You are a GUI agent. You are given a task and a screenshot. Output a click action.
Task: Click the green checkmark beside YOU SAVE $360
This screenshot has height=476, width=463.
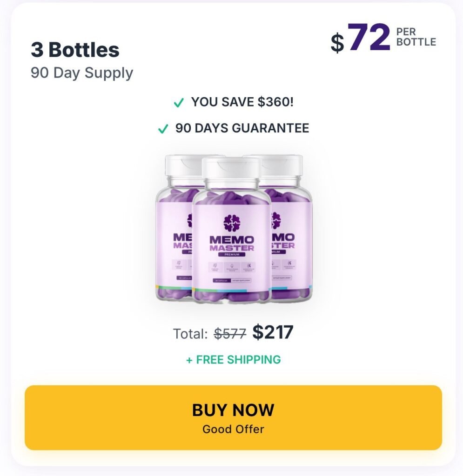click(x=179, y=103)
